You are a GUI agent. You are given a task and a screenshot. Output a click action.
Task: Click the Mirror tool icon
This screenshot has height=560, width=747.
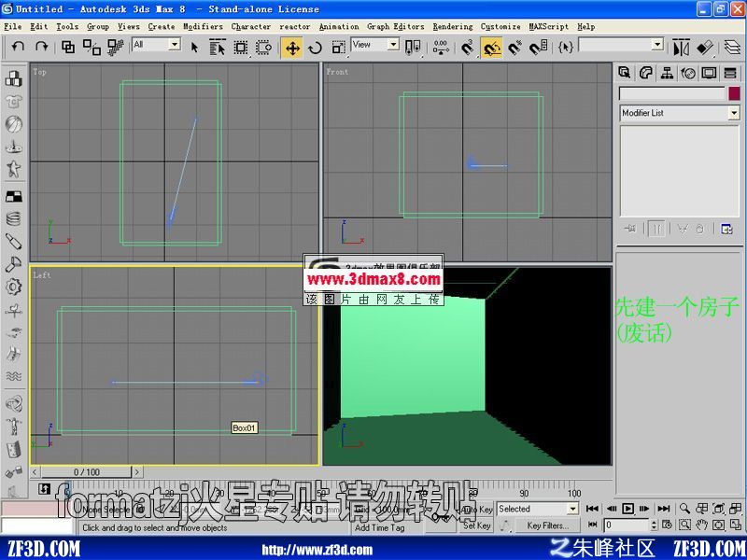682,48
